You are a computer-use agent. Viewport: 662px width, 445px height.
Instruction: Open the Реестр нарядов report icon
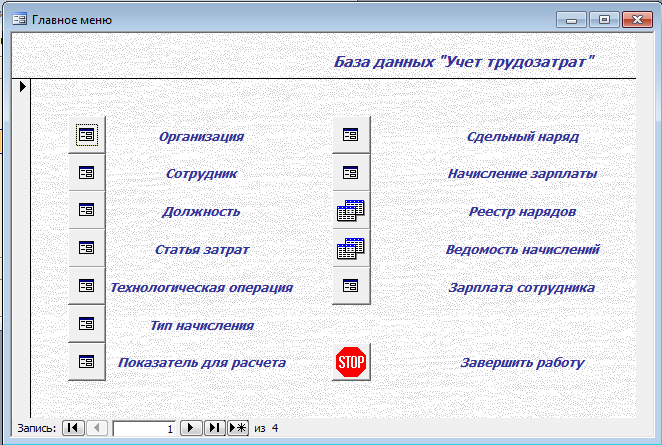coord(351,211)
